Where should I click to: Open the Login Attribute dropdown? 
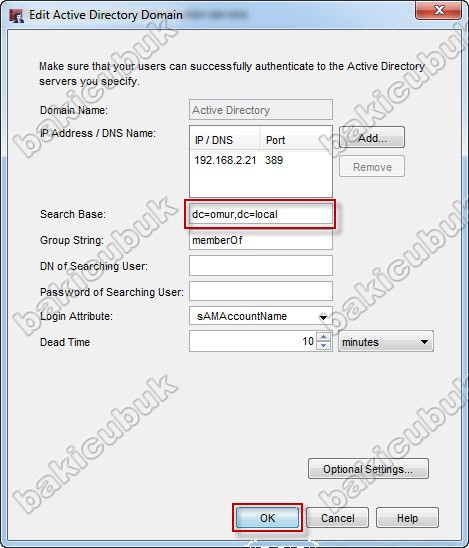260,316
